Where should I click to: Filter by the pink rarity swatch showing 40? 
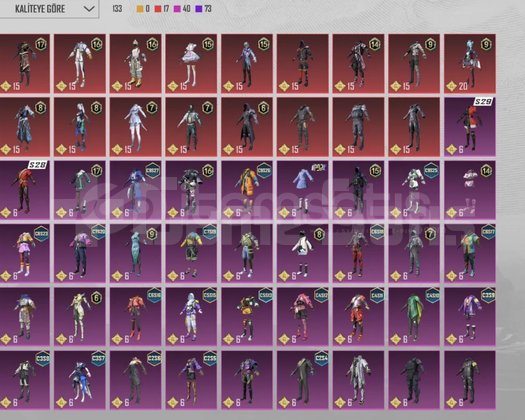point(182,9)
